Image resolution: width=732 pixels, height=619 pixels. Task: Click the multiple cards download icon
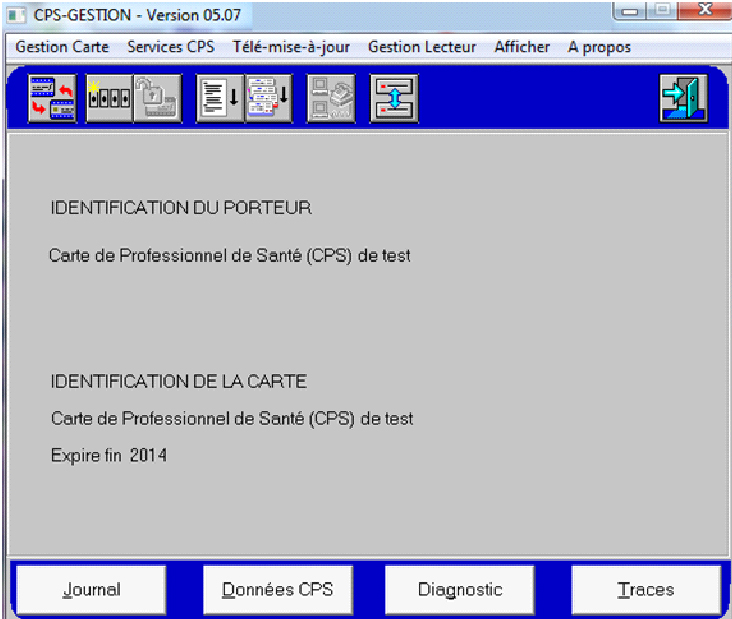pyautogui.click(x=269, y=98)
